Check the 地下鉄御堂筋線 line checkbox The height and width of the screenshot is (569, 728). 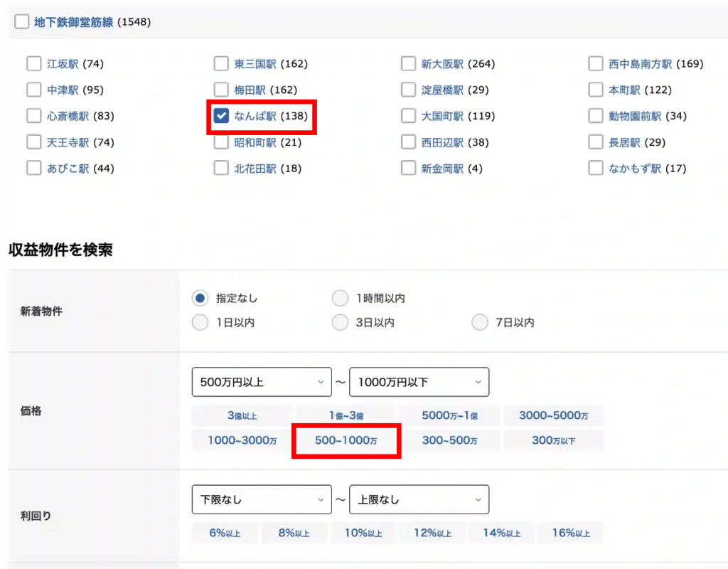tap(22, 22)
